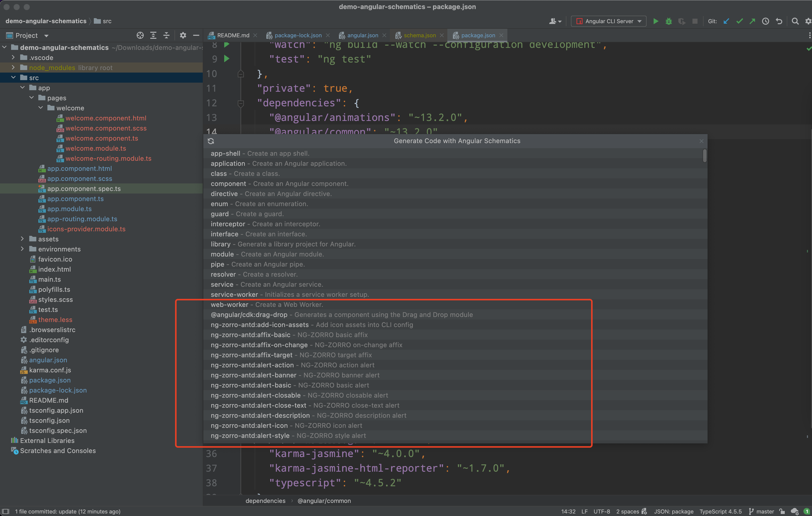812x516 pixels.
Task: Select the service-worker schematic
Action: pyautogui.click(x=455, y=294)
